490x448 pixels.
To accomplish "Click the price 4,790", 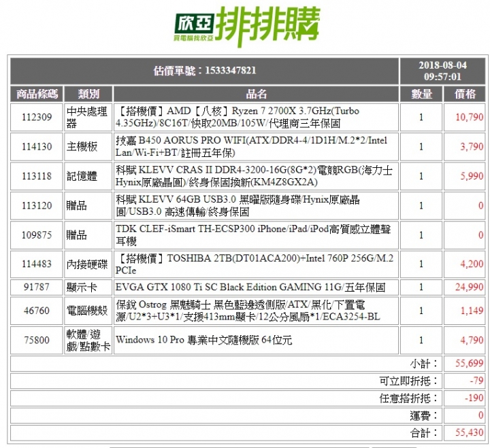I will click(x=472, y=340).
